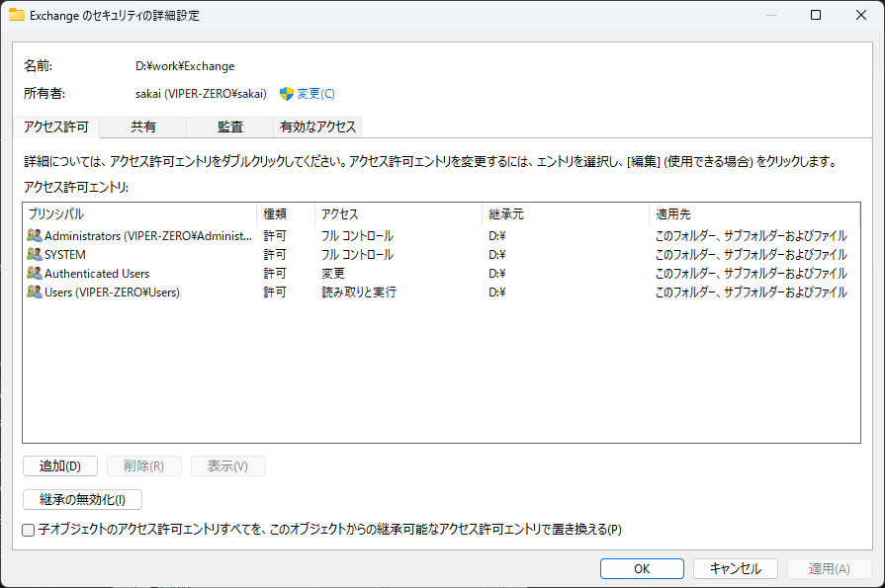This screenshot has height=588, width=885.
Task: Click 読み取りと実行 access cell for Users
Action: (359, 293)
